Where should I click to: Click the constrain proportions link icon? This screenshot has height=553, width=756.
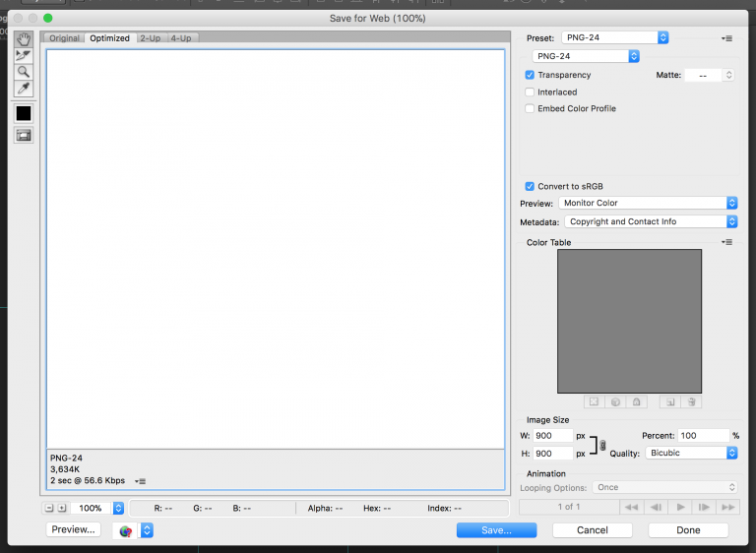click(x=602, y=445)
